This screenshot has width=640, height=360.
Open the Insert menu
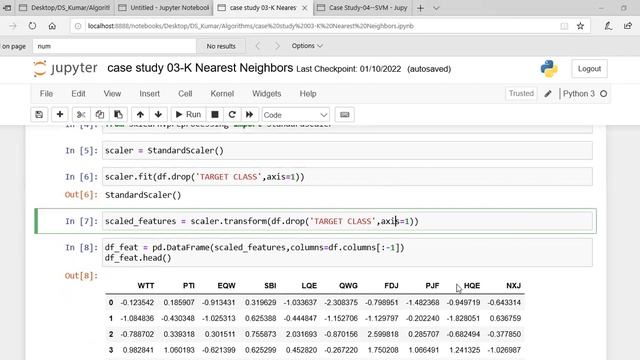(x=149, y=93)
